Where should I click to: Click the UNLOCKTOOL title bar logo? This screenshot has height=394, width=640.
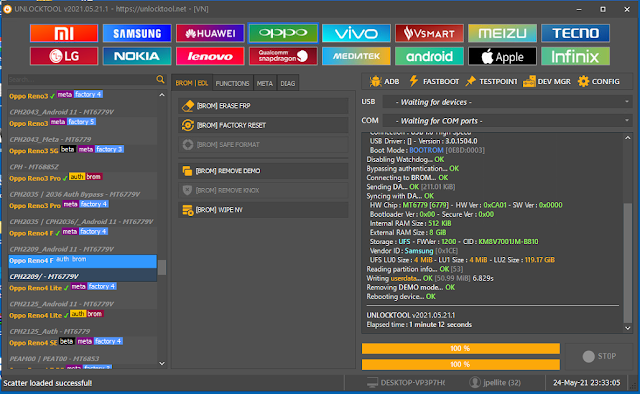7,9
